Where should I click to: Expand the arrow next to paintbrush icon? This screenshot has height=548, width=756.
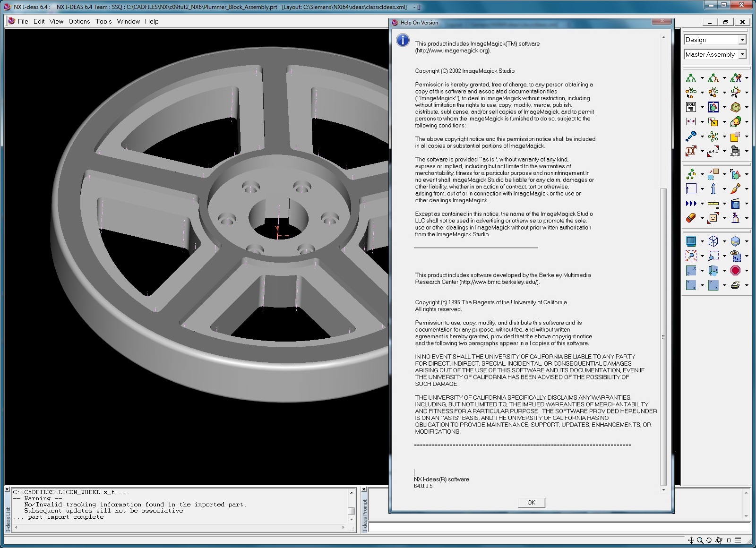point(747,189)
